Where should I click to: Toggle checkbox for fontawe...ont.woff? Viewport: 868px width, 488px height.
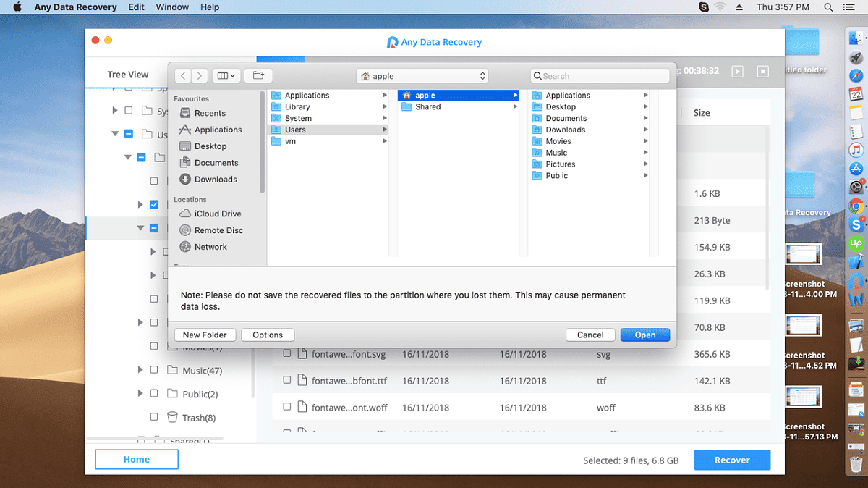(287, 407)
